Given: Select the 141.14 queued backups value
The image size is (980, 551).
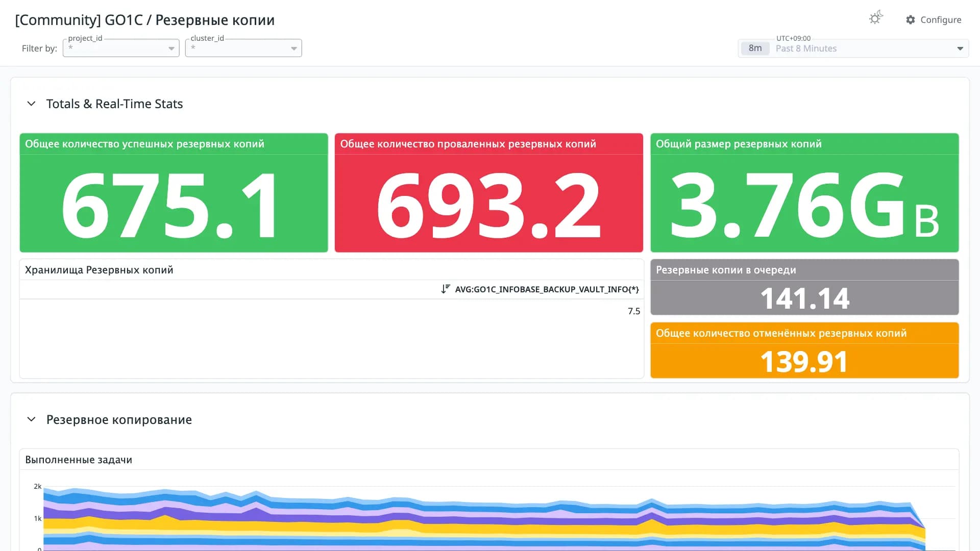Looking at the screenshot, I should [x=805, y=298].
